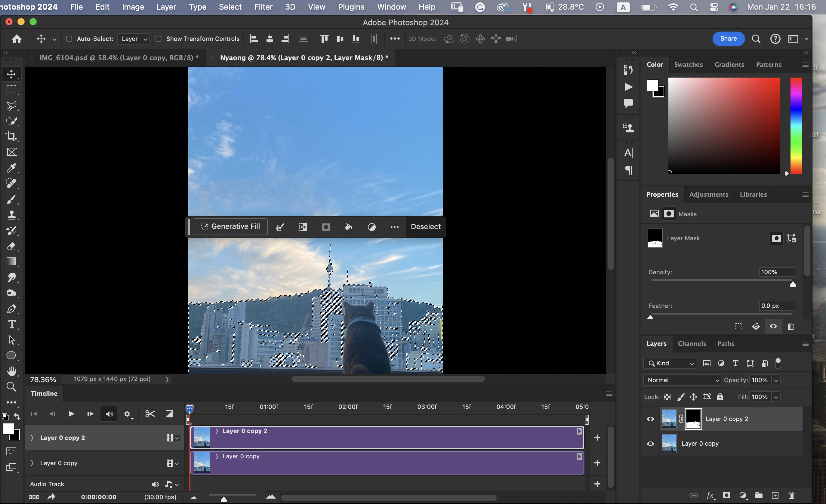Select the Crop tool
826x504 pixels.
(11, 137)
